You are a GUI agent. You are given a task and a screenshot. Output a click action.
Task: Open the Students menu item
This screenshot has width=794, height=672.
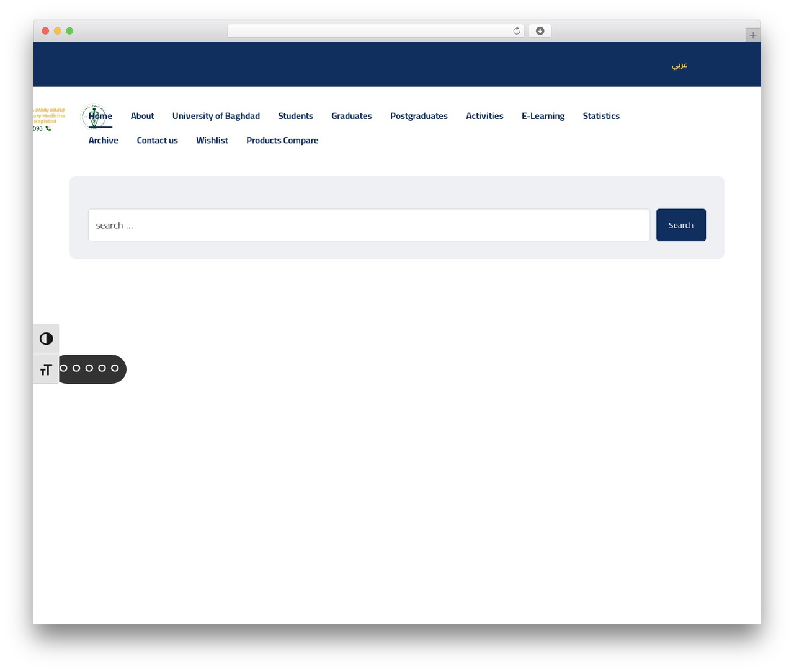click(x=295, y=116)
